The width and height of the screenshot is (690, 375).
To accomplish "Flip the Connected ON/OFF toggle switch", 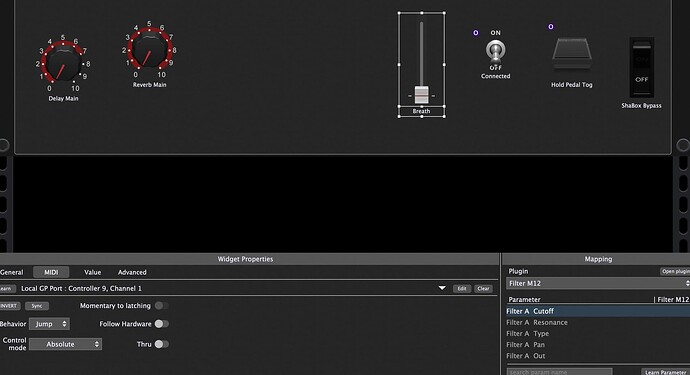I will coord(495,51).
